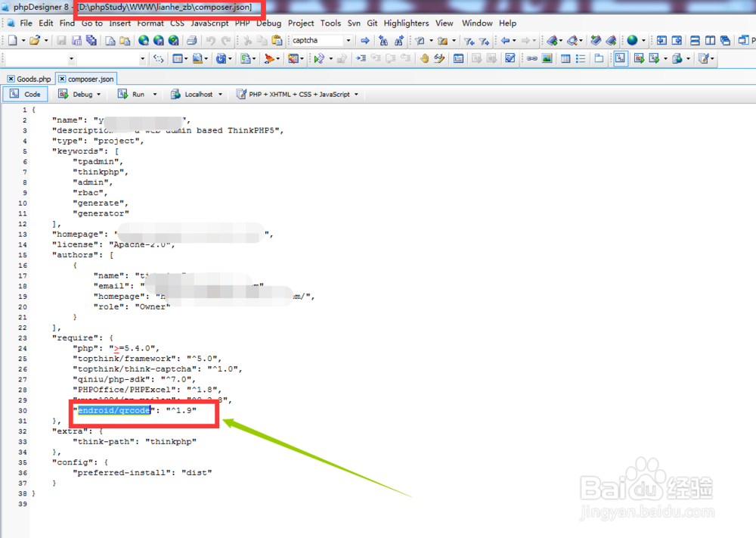Click the "think-path" text on line 33
This screenshot has width=756, height=538.
click(104, 442)
